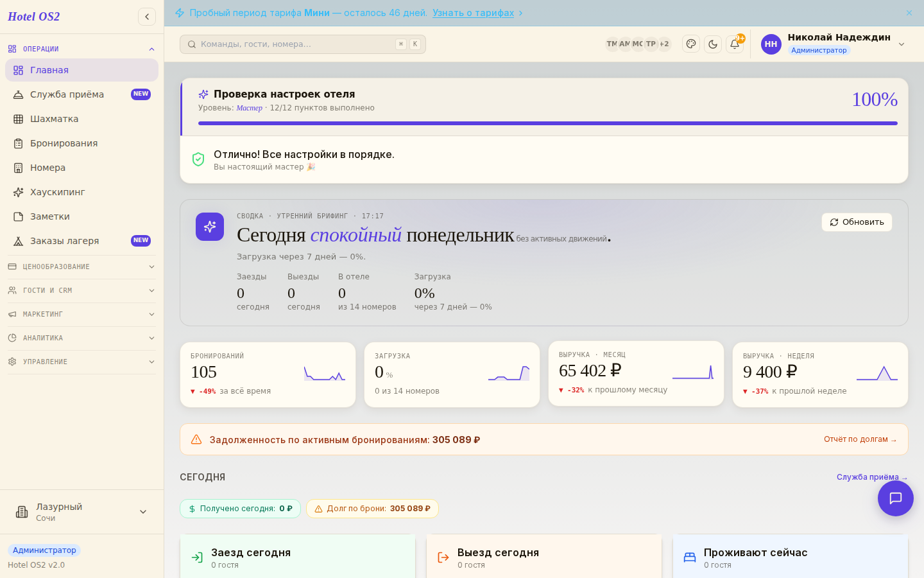Focus the Команды, гости, номера search field
This screenshot has height=578, width=924.
(303, 44)
